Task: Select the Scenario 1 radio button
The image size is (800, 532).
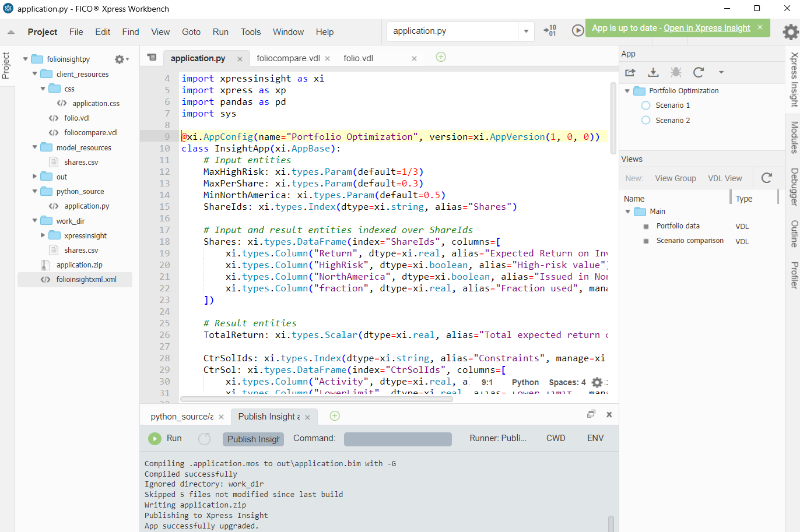Action: point(645,105)
